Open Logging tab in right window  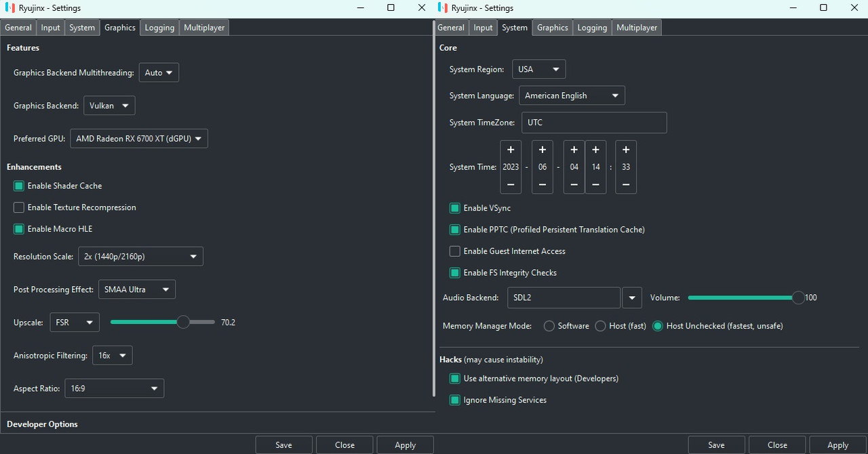pyautogui.click(x=592, y=28)
